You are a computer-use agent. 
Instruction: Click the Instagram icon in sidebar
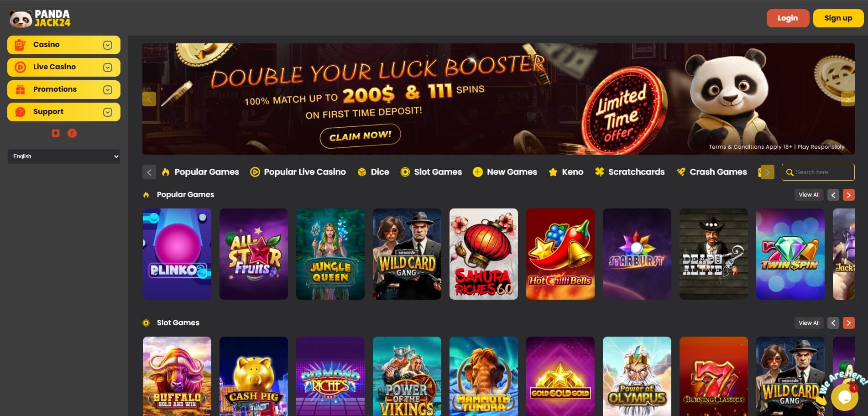click(x=56, y=133)
